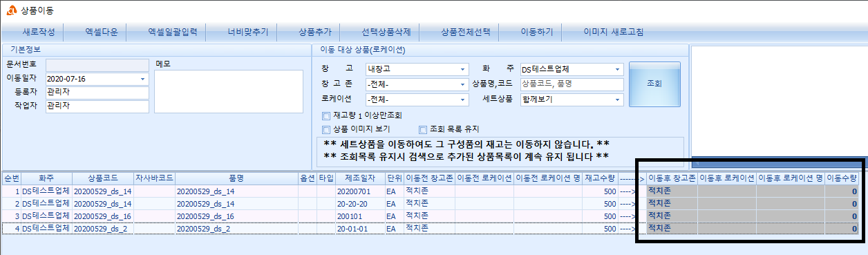Click 상품추가 to add product
This screenshot has height=255, width=868.
pyautogui.click(x=314, y=32)
